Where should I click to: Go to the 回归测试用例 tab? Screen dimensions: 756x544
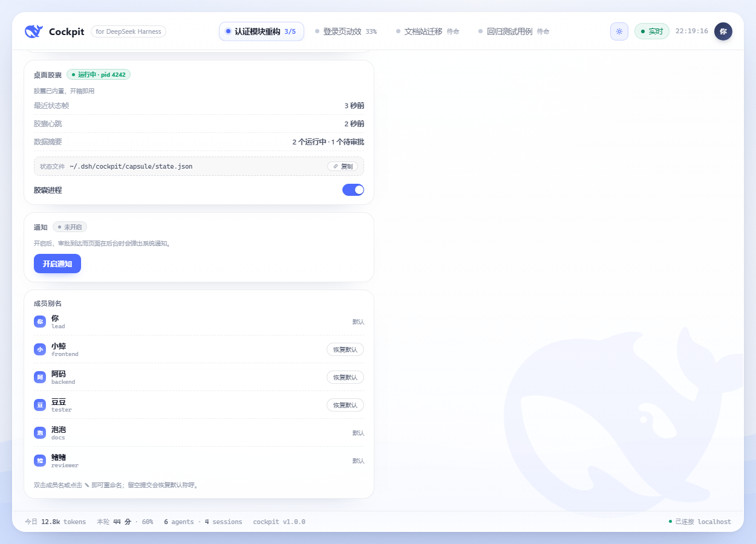tap(514, 31)
